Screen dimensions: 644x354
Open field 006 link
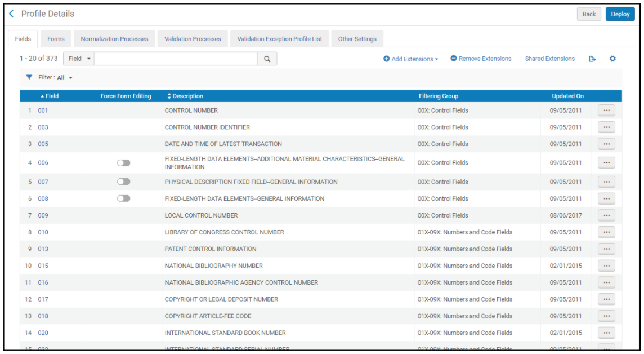coord(43,163)
